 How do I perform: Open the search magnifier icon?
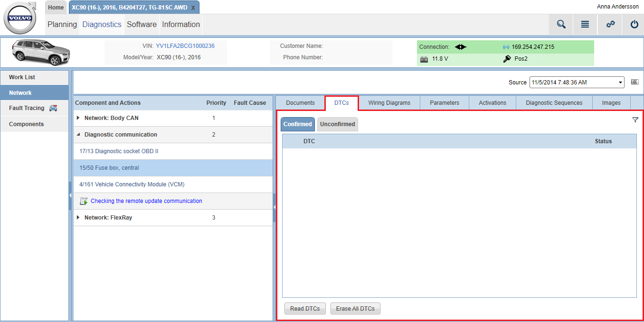(x=561, y=24)
